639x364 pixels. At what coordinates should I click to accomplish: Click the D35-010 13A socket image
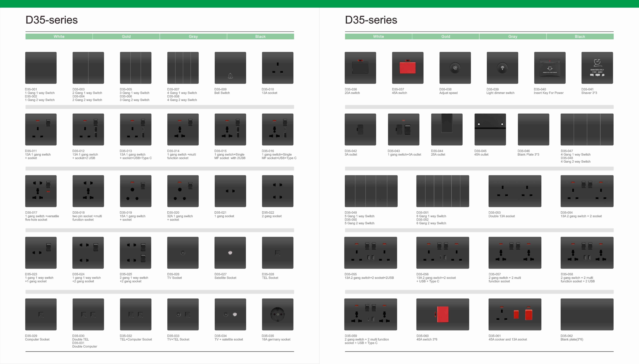278,68
